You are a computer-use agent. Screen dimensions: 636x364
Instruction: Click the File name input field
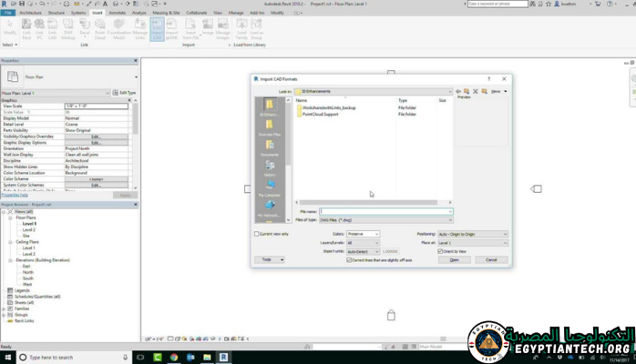(385, 211)
